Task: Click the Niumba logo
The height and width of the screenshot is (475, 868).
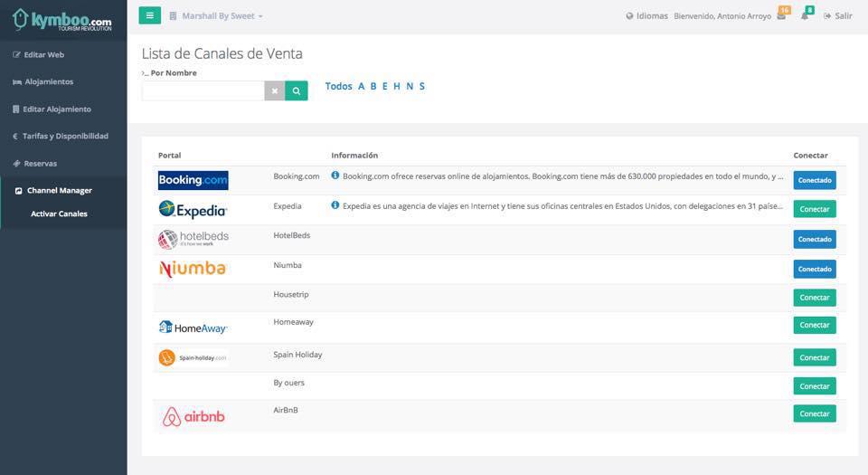Action: (x=192, y=269)
